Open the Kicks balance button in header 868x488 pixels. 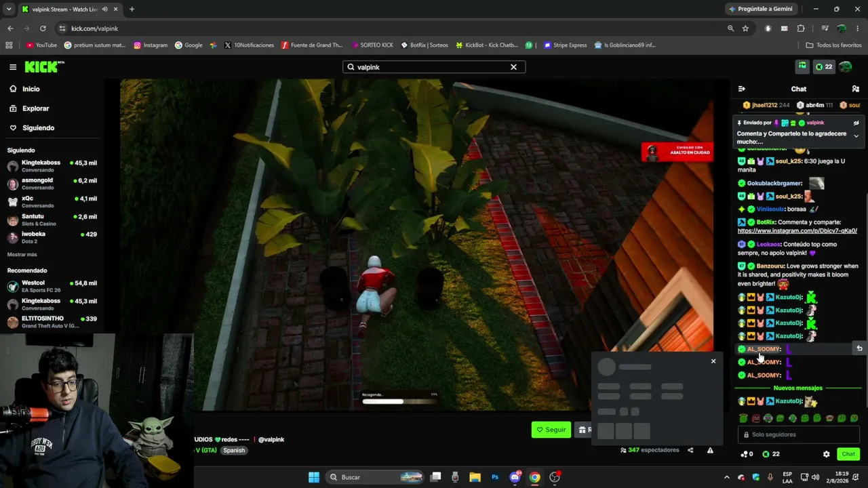tap(823, 67)
